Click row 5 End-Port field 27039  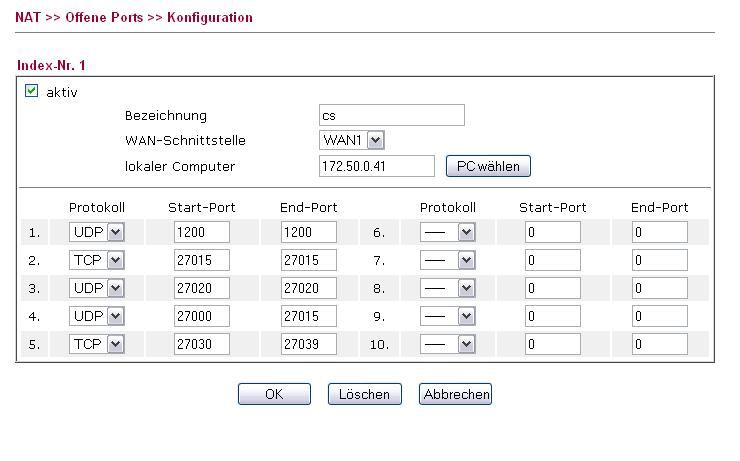coord(309,344)
